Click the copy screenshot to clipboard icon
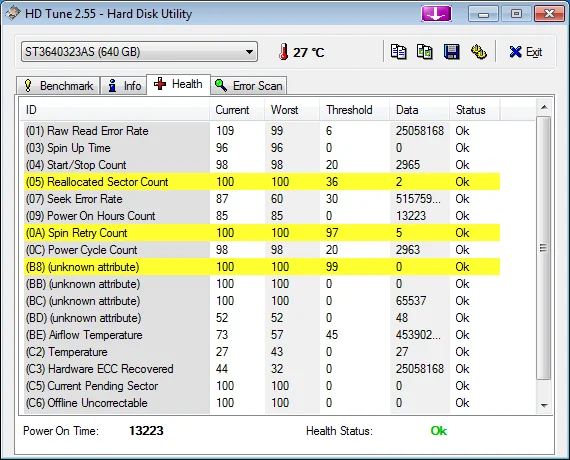 coord(425,52)
